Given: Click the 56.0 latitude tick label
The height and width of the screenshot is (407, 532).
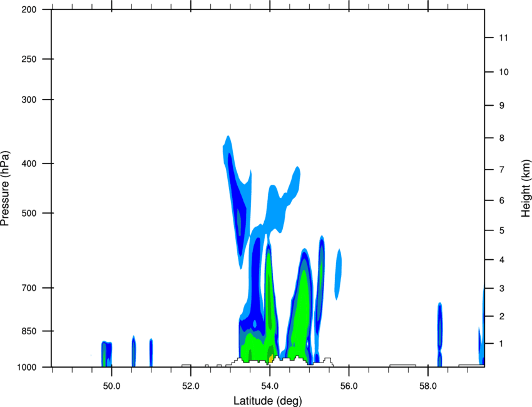Looking at the screenshot, I should click(x=349, y=386).
